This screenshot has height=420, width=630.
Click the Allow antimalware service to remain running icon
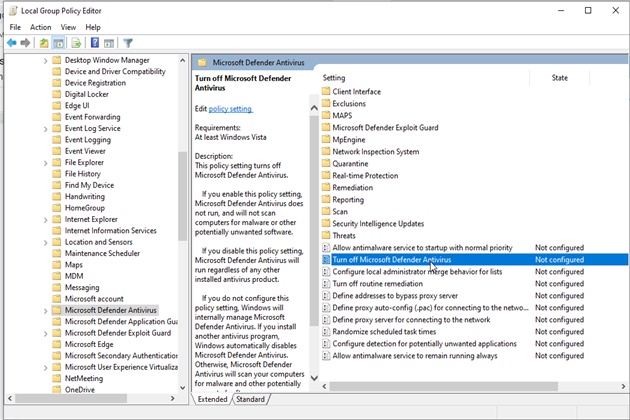coord(326,356)
